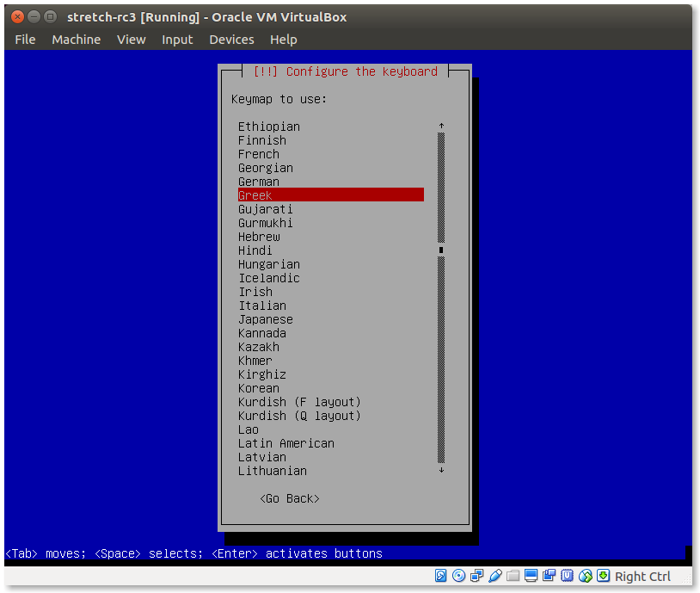
Task: Select Gujarati keymap
Action: point(266,209)
